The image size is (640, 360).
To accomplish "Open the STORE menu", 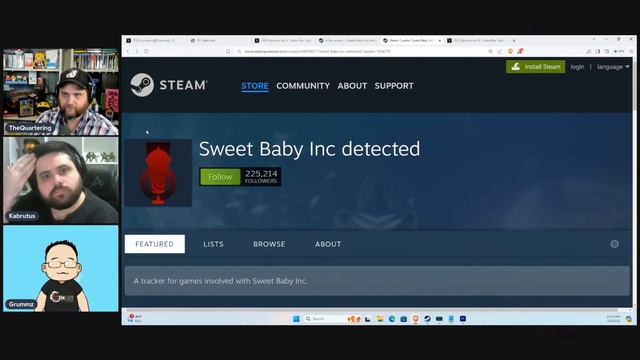I will (x=255, y=86).
